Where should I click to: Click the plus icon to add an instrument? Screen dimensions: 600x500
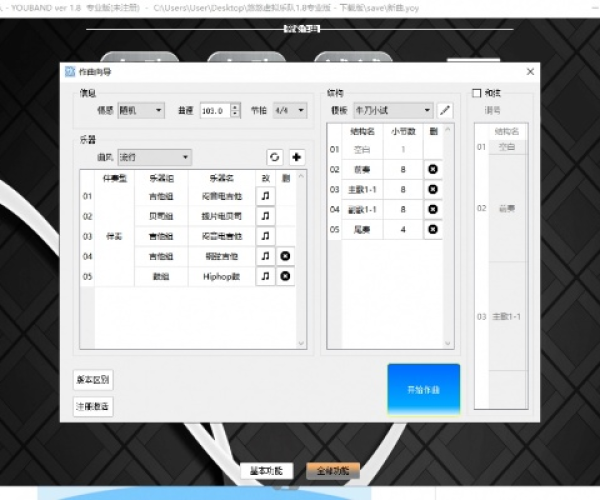(297, 157)
